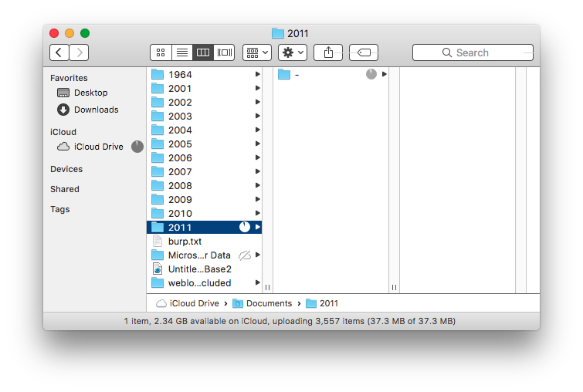Open the gear Action menu
This screenshot has width=583, height=392.
(x=293, y=52)
